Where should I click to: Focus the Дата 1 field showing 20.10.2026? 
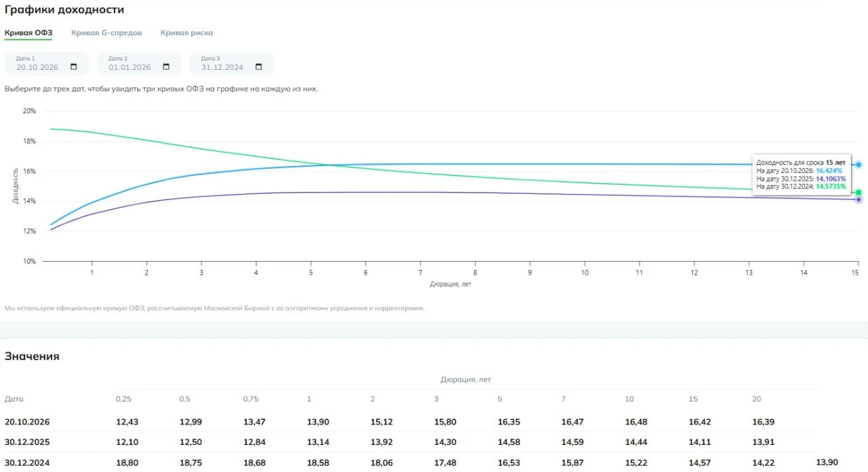coord(47,64)
